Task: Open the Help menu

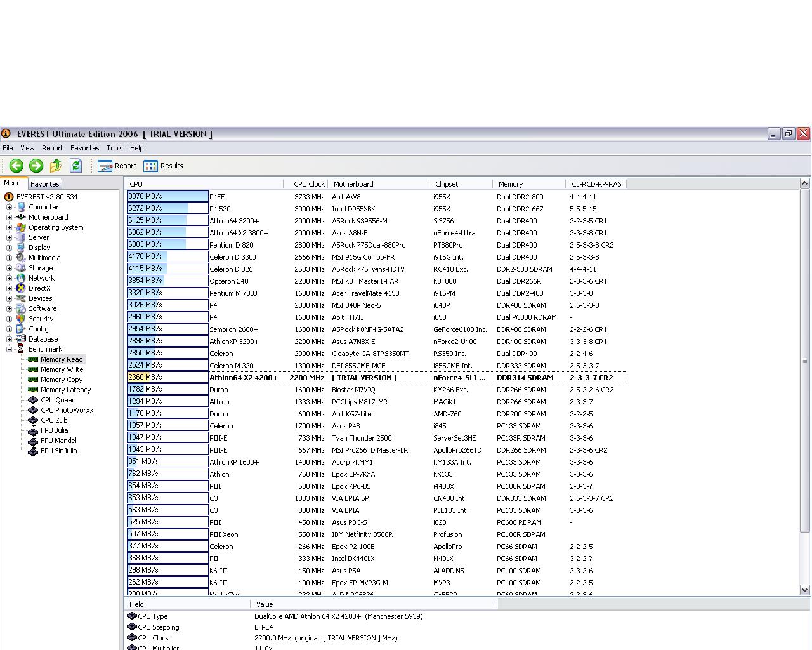Action: (x=137, y=148)
